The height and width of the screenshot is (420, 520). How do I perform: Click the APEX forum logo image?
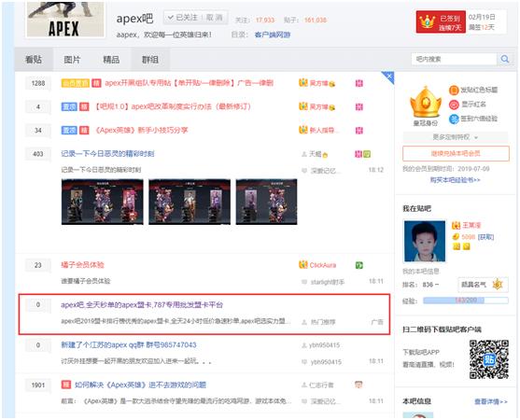pyautogui.click(x=65, y=20)
